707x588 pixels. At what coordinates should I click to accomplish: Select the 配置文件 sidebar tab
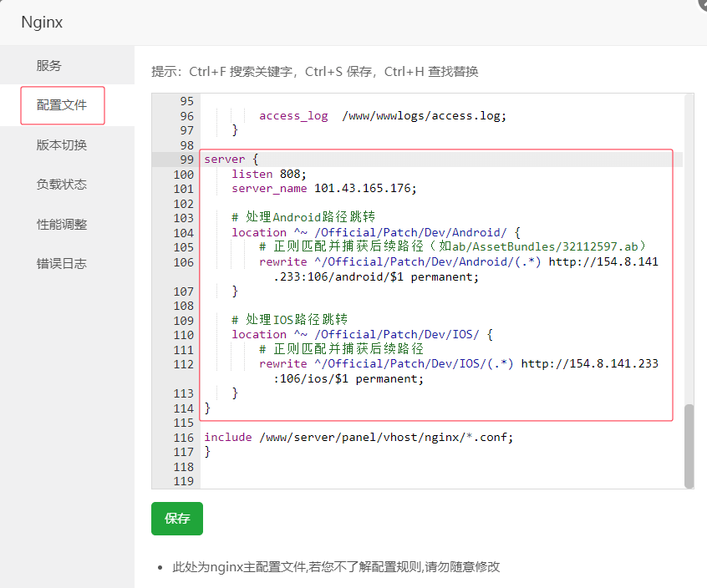pyautogui.click(x=62, y=105)
